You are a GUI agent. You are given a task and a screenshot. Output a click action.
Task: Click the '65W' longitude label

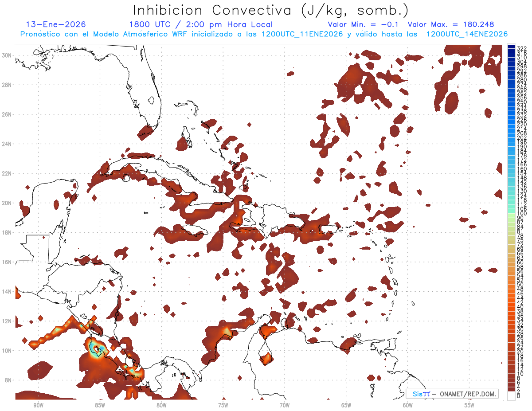[x=346, y=405]
